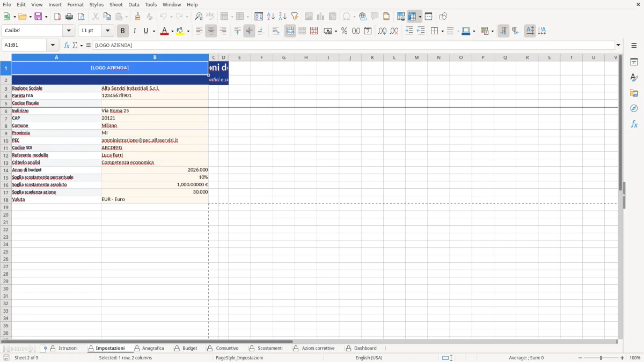Viewport: 644px width, 362px height.
Task: Click the English (USA) language status
Action: [369, 358]
